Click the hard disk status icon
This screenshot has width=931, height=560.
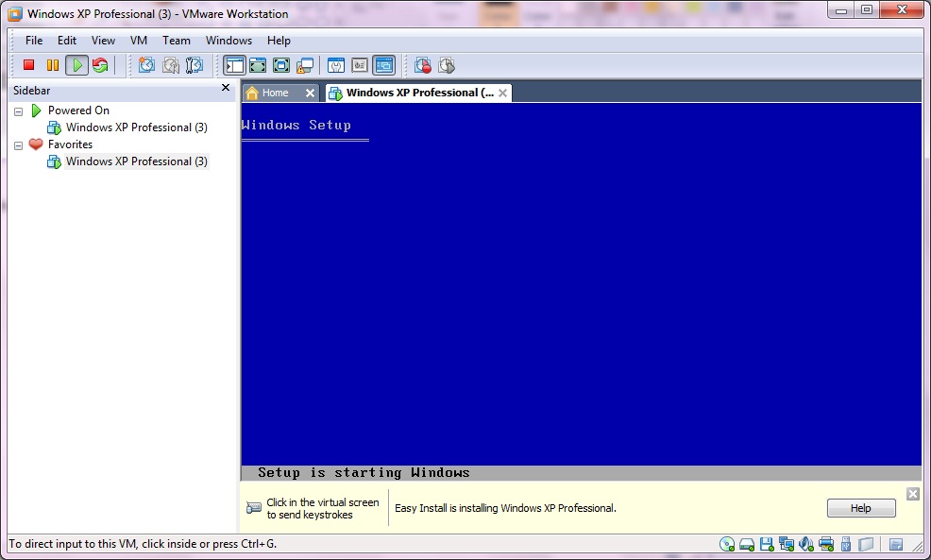coord(747,544)
